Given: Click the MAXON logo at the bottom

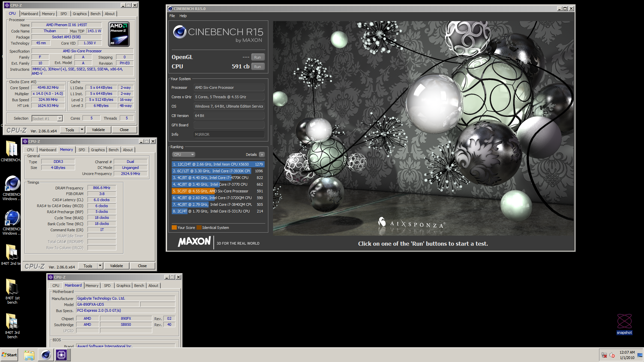Looking at the screenshot, I should coord(195,242).
